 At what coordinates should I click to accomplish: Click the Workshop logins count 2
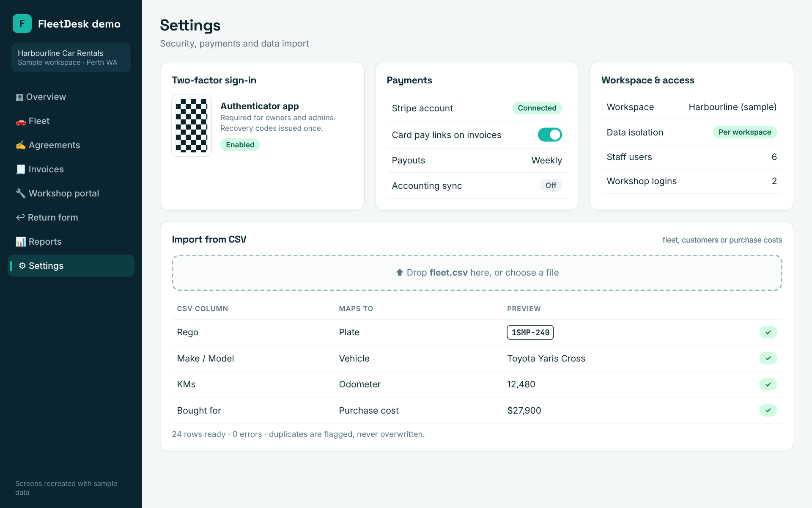click(x=774, y=181)
